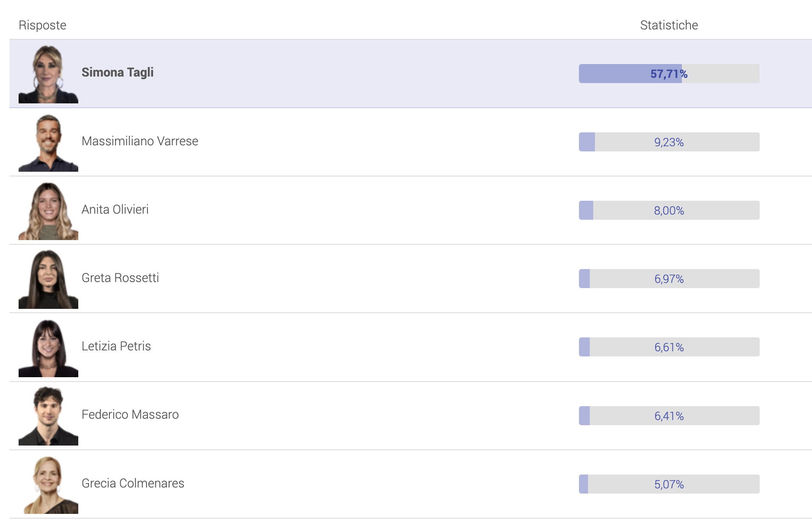Select Grecia Colmenares's portrait
This screenshot has height=526, width=812.
coord(48,484)
